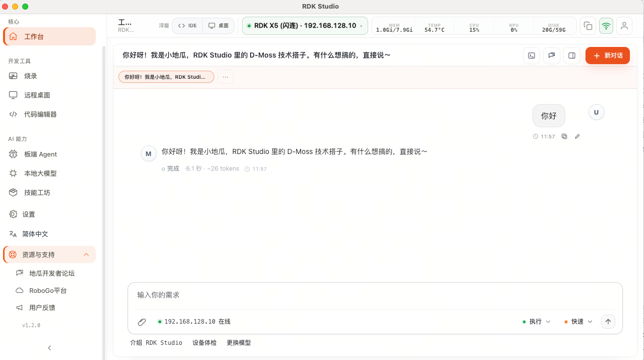The image size is (644, 360).
Task: Click the copy windows icon in top bar
Action: point(588,26)
